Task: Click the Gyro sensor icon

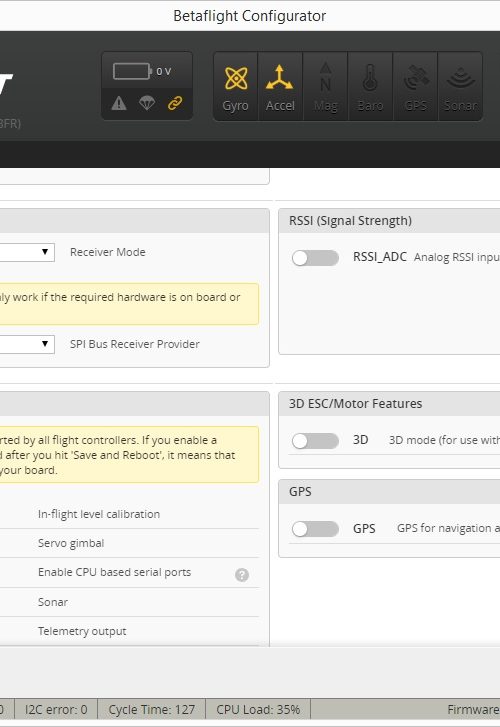Action: pos(236,78)
